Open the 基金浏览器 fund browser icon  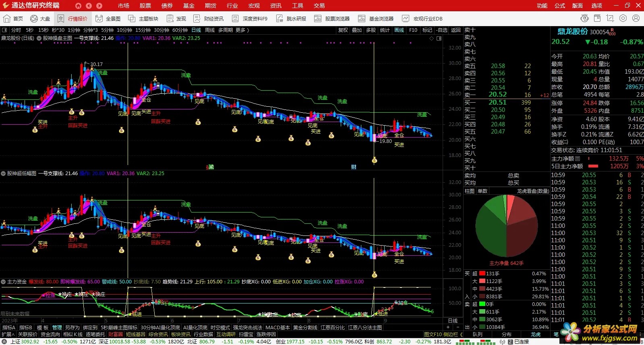coord(376,19)
